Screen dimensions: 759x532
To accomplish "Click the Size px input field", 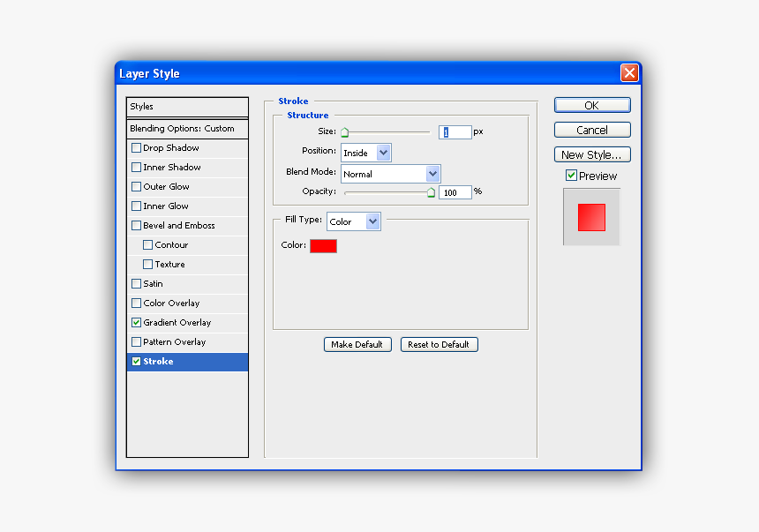I will 455,132.
